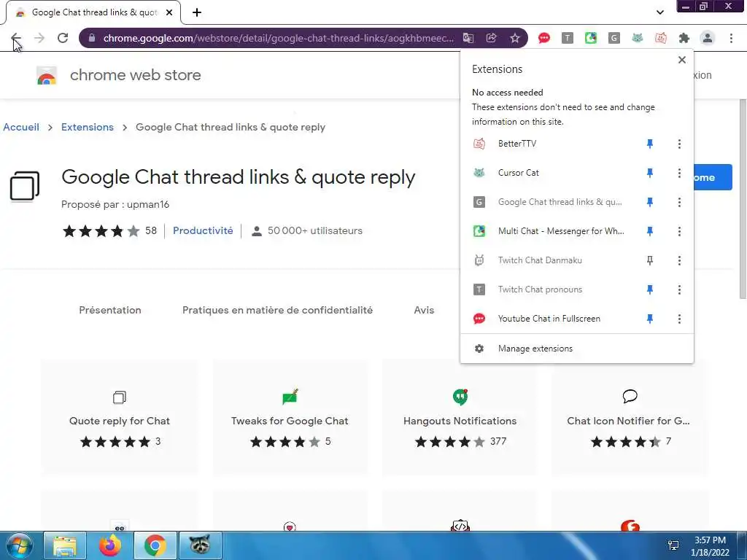Open Quote reply for Chat card

pyautogui.click(x=120, y=417)
